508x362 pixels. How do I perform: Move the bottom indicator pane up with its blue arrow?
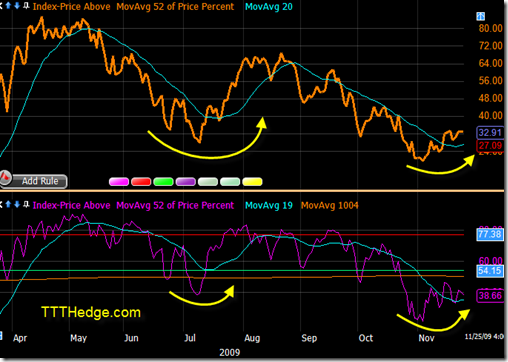click(8, 204)
